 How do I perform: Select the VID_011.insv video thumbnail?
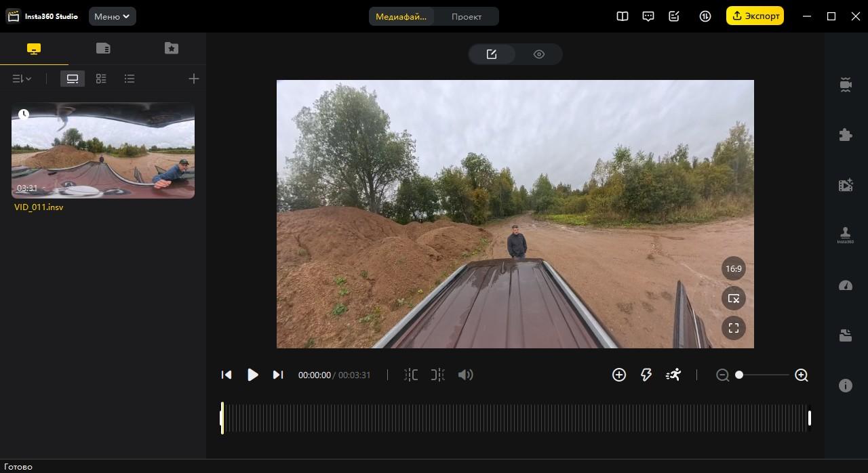point(103,150)
